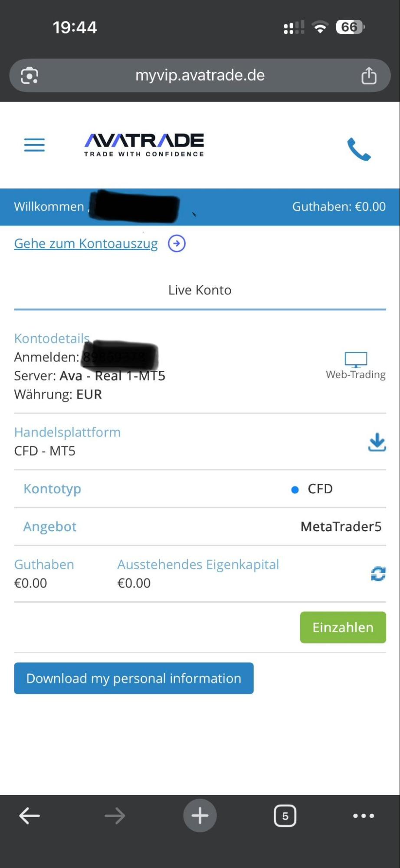Screen dimensions: 400x868
Task: Click the circled arrow next to Kontoauszug
Action: (x=177, y=244)
